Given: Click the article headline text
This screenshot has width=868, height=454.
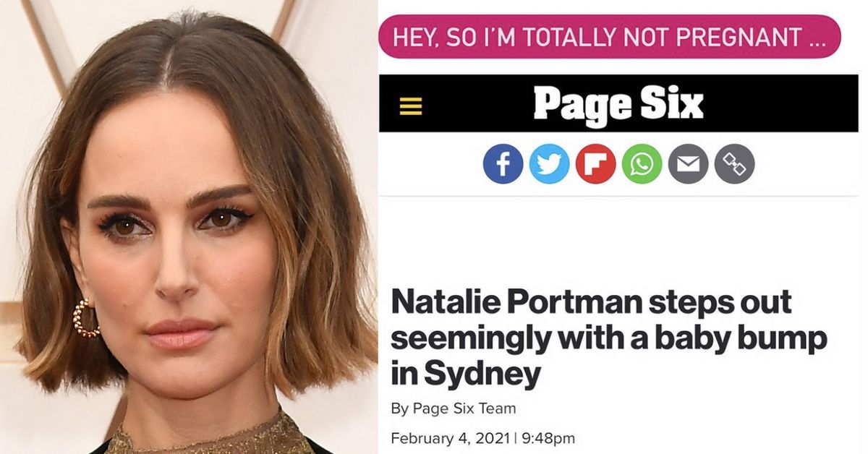Looking at the screenshot, I should point(608,338).
